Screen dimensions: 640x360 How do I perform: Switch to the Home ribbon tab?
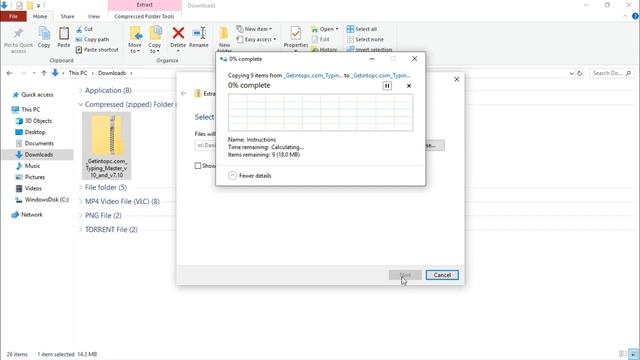point(40,16)
